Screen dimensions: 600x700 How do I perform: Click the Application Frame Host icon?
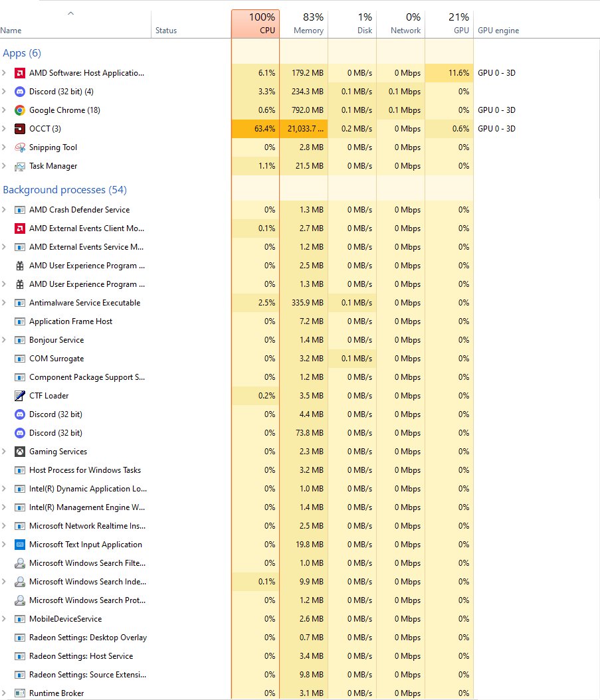20,321
